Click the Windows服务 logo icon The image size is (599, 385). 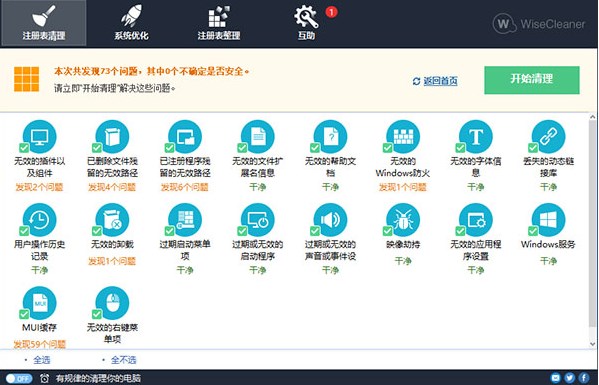click(x=548, y=220)
